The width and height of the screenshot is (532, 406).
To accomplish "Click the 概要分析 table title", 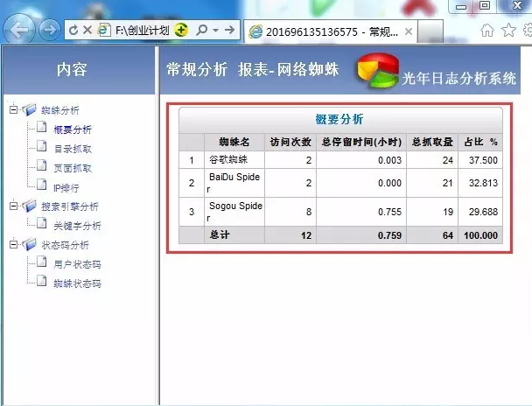I will (339, 119).
